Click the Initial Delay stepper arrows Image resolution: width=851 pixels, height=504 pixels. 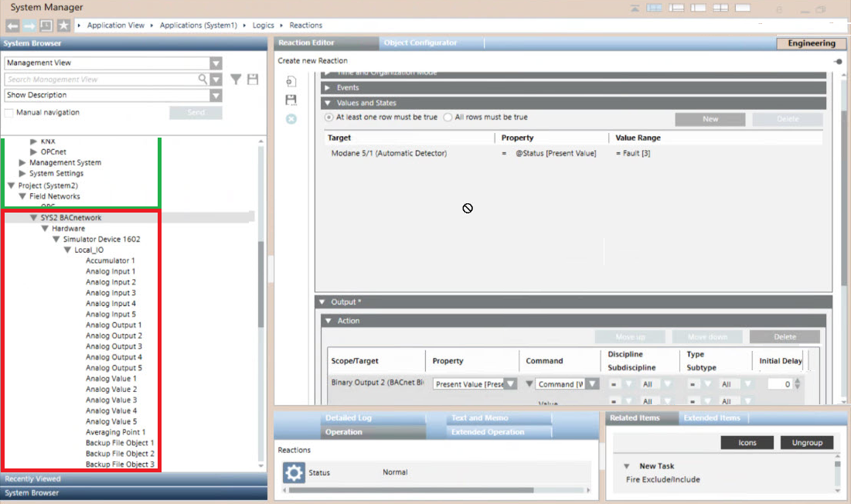(798, 384)
